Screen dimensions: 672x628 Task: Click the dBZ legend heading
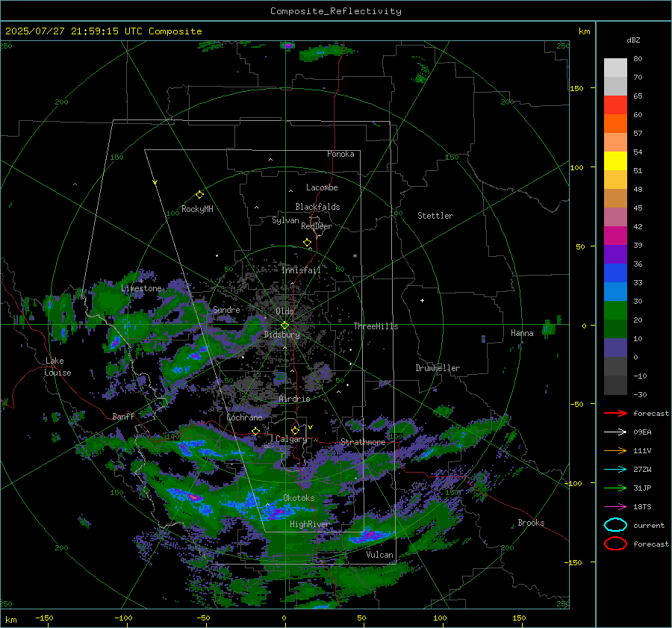633,40
